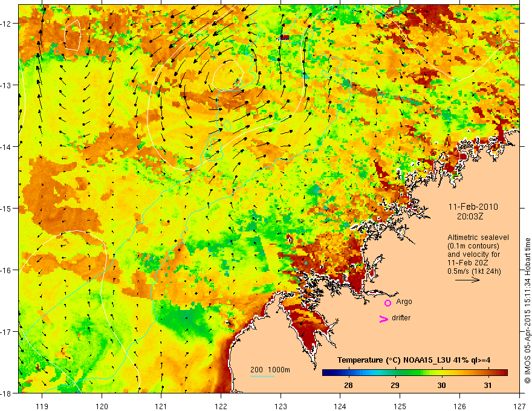Viewport: 532px width, 411px height.
Task: Click longitude axis label '125'
Action: pyautogui.click(x=400, y=406)
